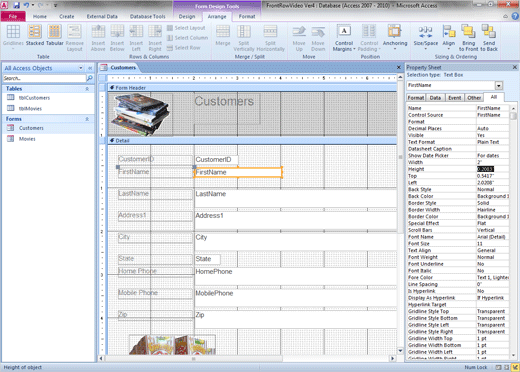Click the Height property value field
This screenshot has width=520, height=372.
click(x=493, y=169)
